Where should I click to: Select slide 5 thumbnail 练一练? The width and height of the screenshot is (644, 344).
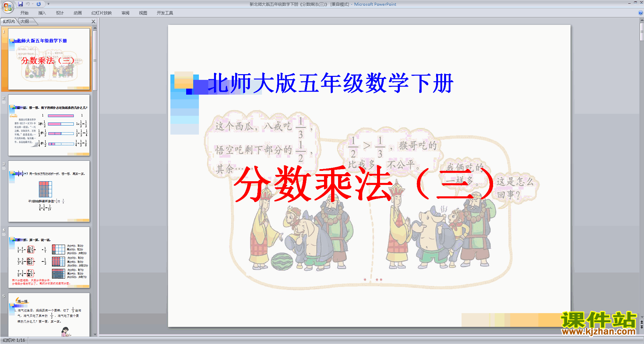click(x=49, y=315)
